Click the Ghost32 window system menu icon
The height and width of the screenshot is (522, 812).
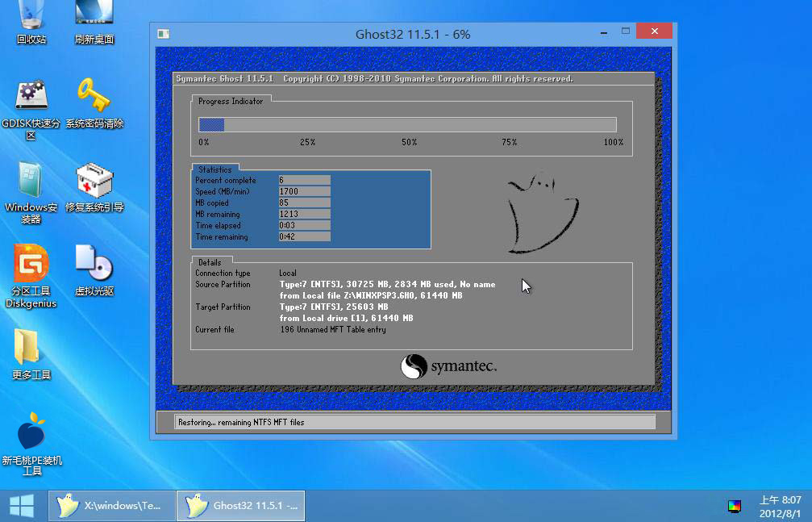[x=164, y=34]
